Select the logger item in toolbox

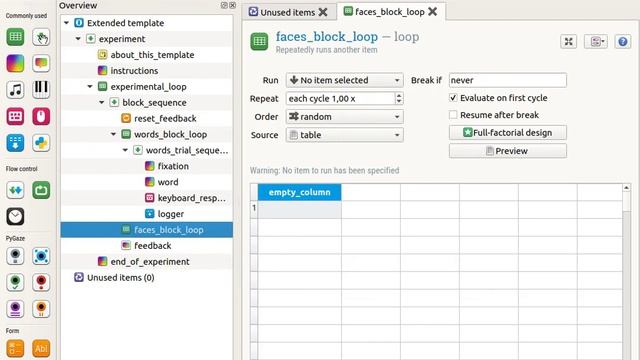[x=16, y=143]
